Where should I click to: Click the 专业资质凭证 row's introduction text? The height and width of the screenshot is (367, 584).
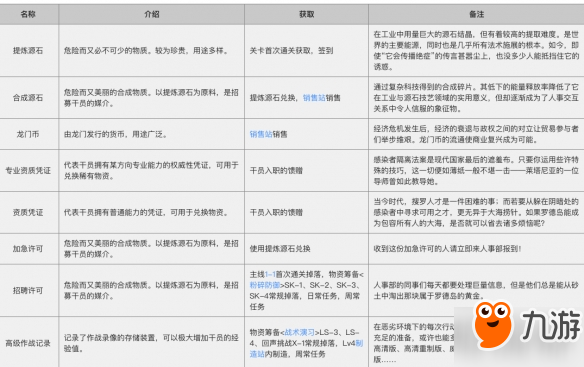(x=151, y=171)
